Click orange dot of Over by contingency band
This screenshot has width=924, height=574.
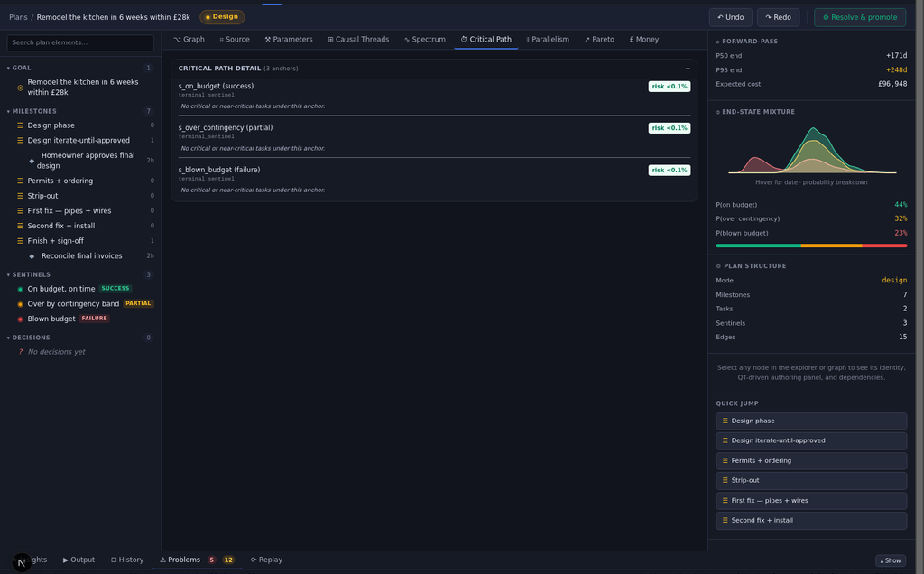(20, 304)
